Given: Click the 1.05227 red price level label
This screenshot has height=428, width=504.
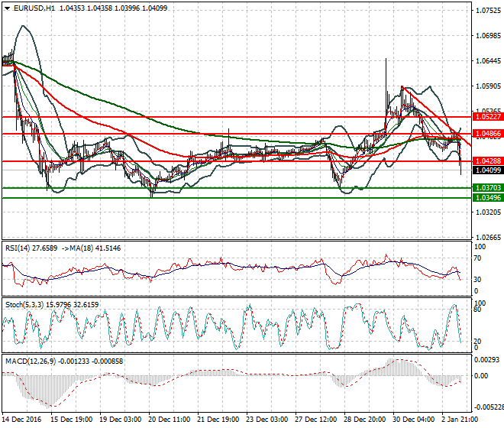Looking at the screenshot, I should click(x=488, y=117).
